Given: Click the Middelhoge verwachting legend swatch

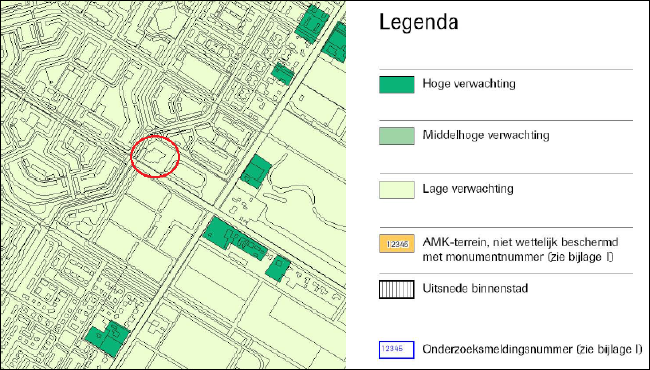Looking at the screenshot, I should 397,136.
